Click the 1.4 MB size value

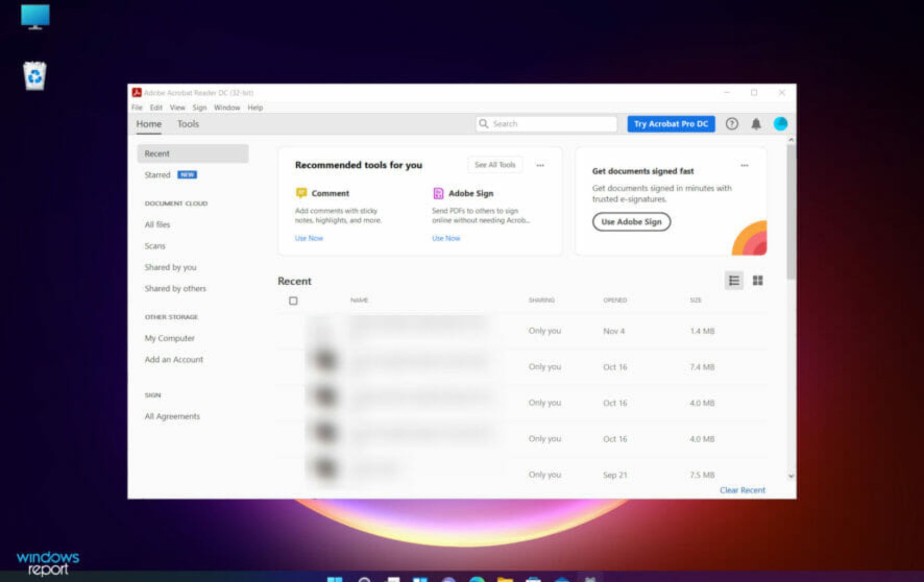[702, 331]
